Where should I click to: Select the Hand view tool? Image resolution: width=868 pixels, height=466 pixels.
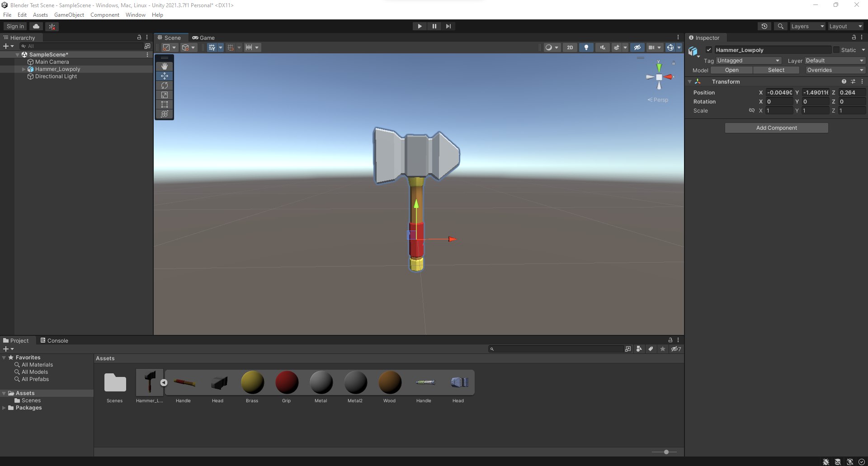pos(165,66)
